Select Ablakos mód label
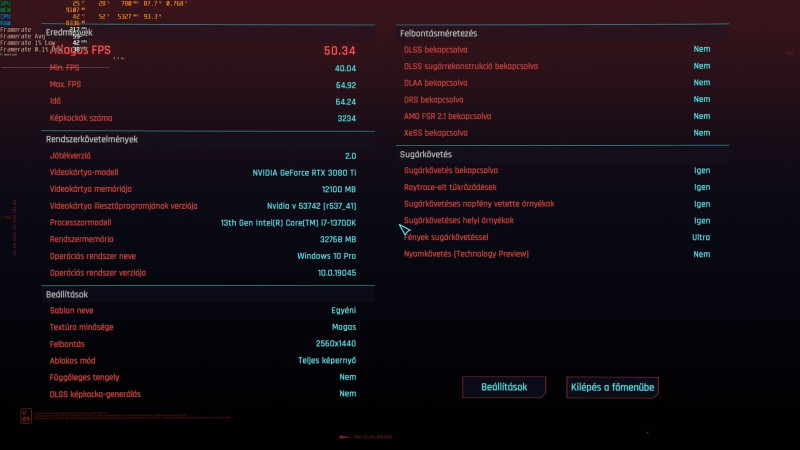Viewport: 800px width, 450px height. point(72,361)
